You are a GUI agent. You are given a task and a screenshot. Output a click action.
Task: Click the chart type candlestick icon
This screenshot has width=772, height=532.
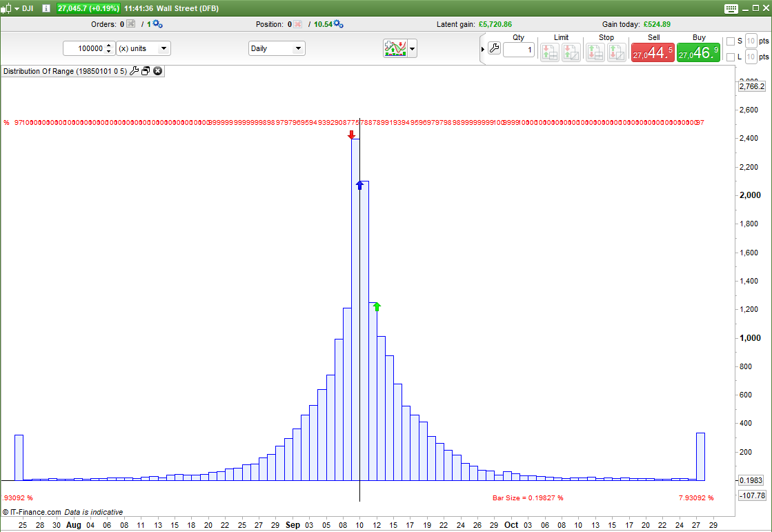[6, 8]
